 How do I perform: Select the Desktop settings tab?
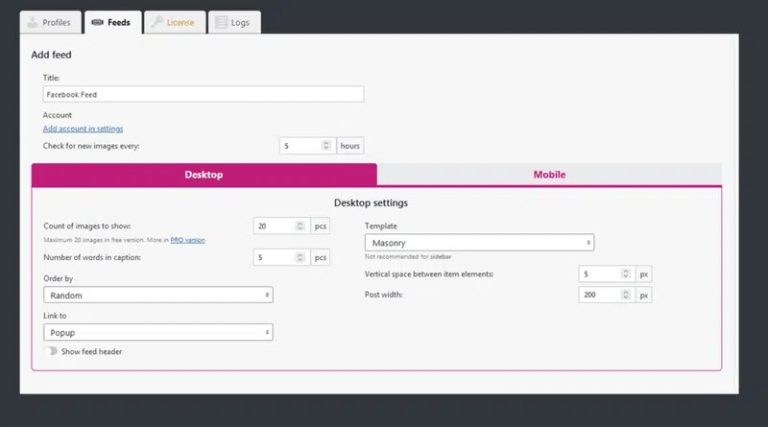(x=204, y=174)
